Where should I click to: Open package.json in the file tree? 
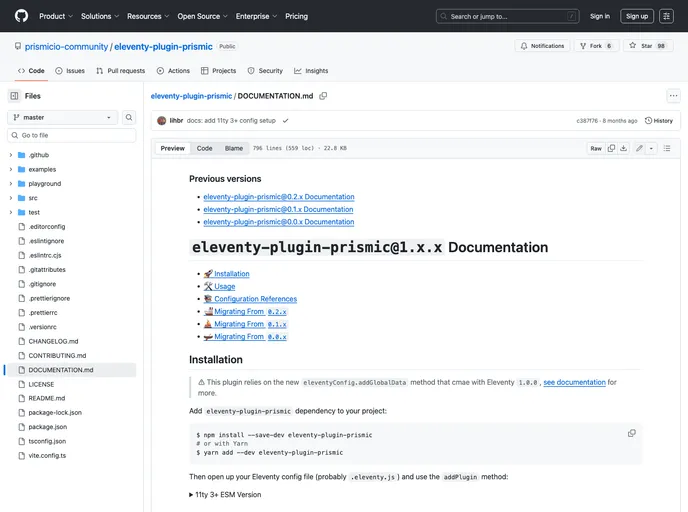tap(47, 427)
